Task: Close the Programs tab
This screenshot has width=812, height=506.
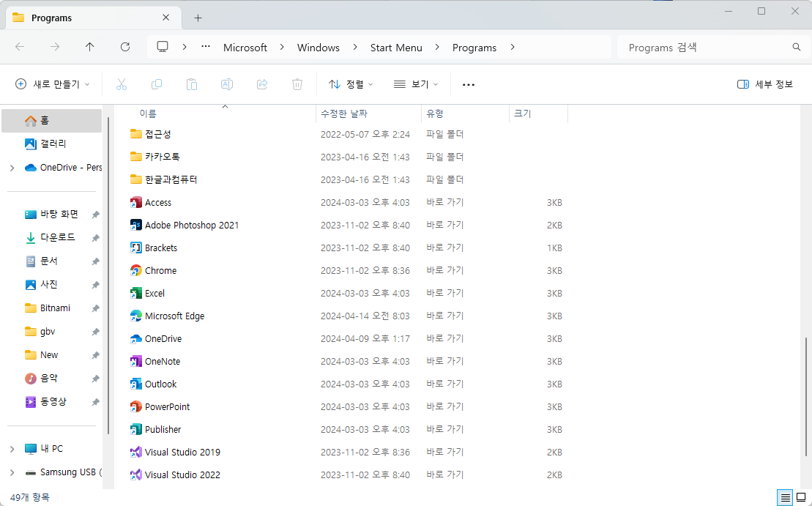Action: coord(165,18)
